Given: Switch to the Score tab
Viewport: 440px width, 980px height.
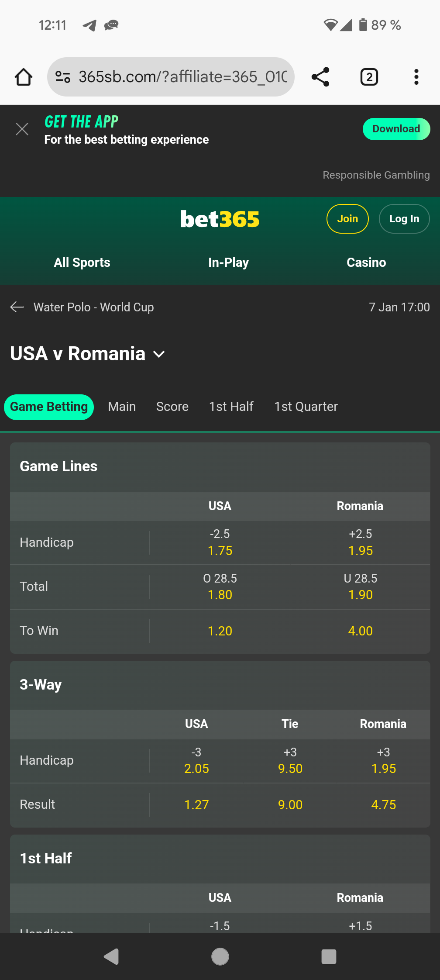Looking at the screenshot, I should tap(172, 407).
